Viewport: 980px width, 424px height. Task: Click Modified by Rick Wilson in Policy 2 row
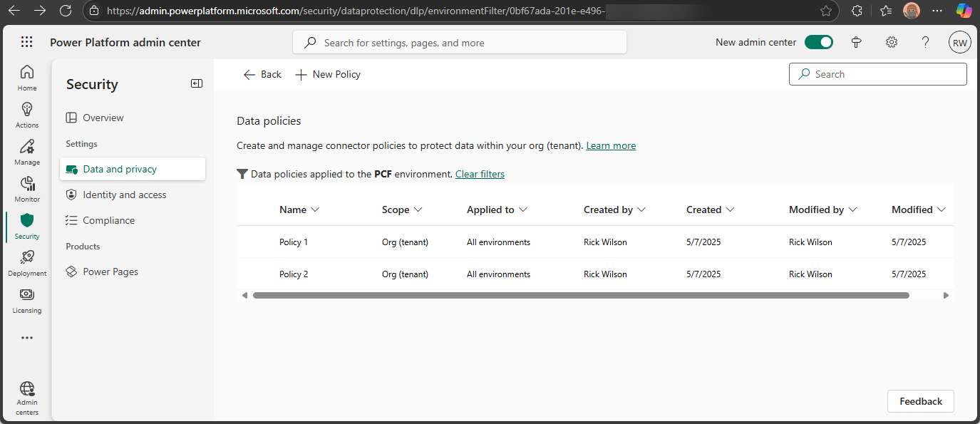point(810,274)
